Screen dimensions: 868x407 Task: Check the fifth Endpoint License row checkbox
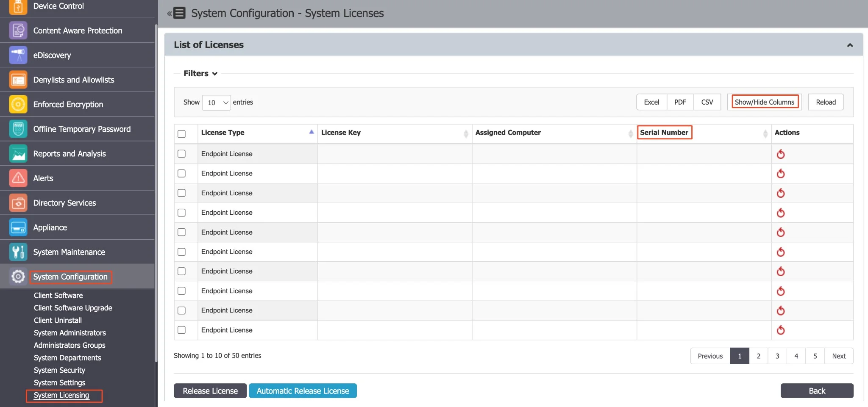181,232
